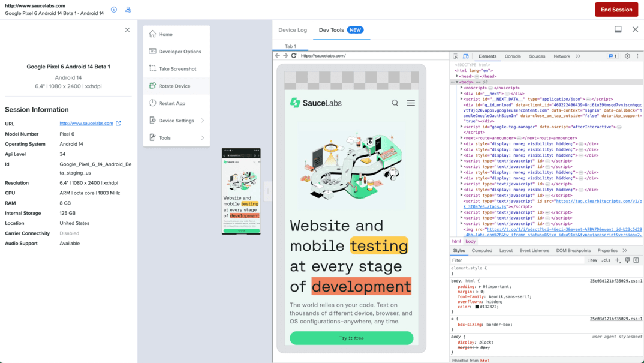The height and width of the screenshot is (363, 644).
Task: Click the Home icon in the device menu
Action: pyautogui.click(x=154, y=34)
